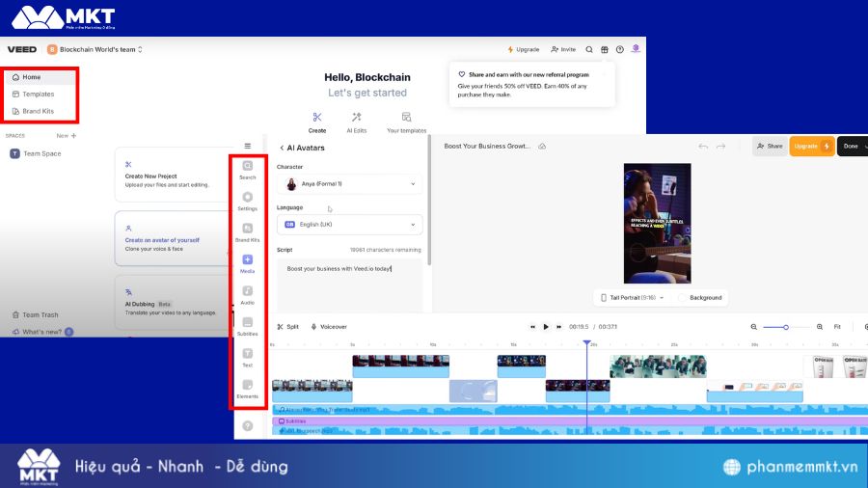Open the Text tool in editor sidebar

[248, 358]
